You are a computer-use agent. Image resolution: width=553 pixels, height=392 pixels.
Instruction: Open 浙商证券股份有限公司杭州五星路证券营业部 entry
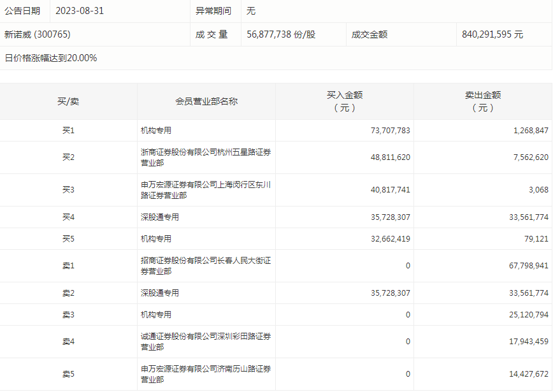pyautogui.click(x=206, y=157)
